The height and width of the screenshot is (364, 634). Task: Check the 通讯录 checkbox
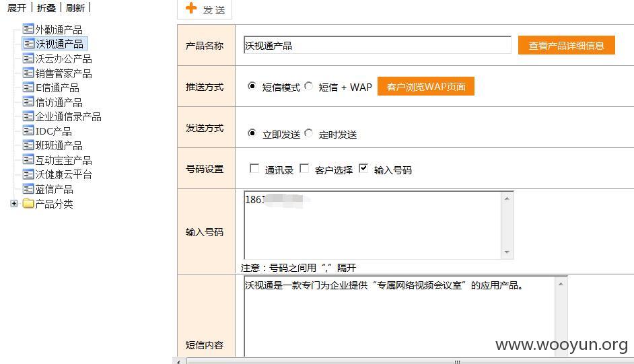click(254, 168)
